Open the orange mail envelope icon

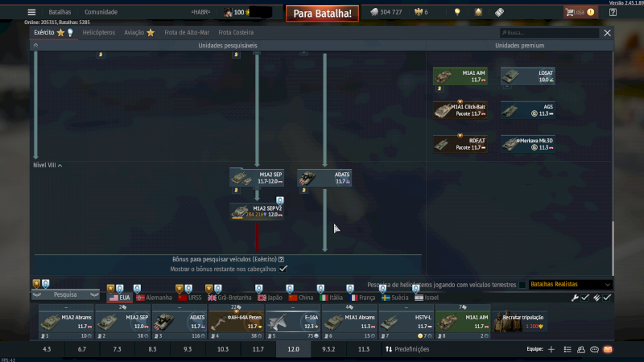tap(608, 349)
